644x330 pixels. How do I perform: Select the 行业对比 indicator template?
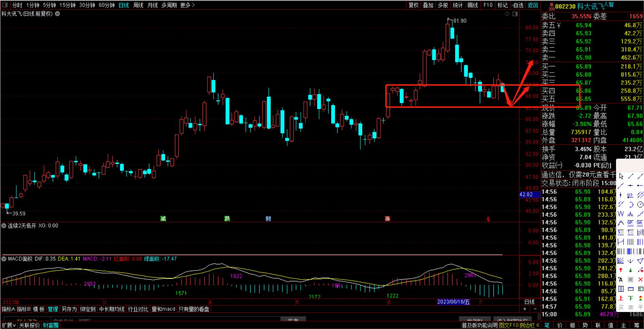click(138, 309)
